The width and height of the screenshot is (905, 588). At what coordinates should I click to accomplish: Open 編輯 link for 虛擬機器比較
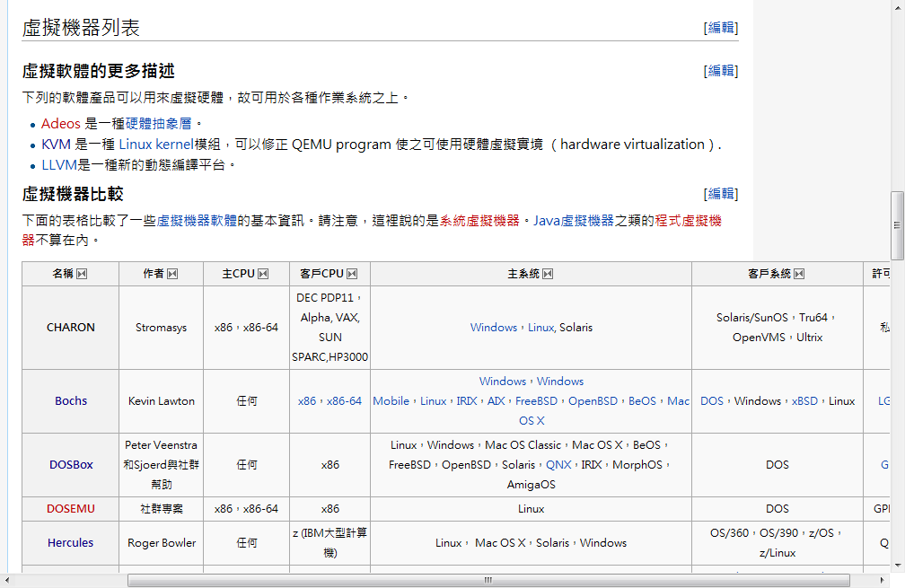point(721,194)
